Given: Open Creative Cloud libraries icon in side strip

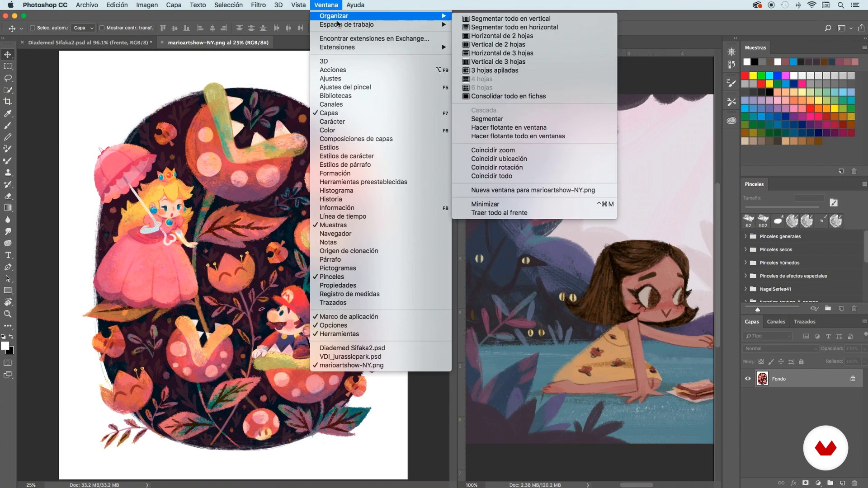Looking at the screenshot, I should [x=731, y=121].
